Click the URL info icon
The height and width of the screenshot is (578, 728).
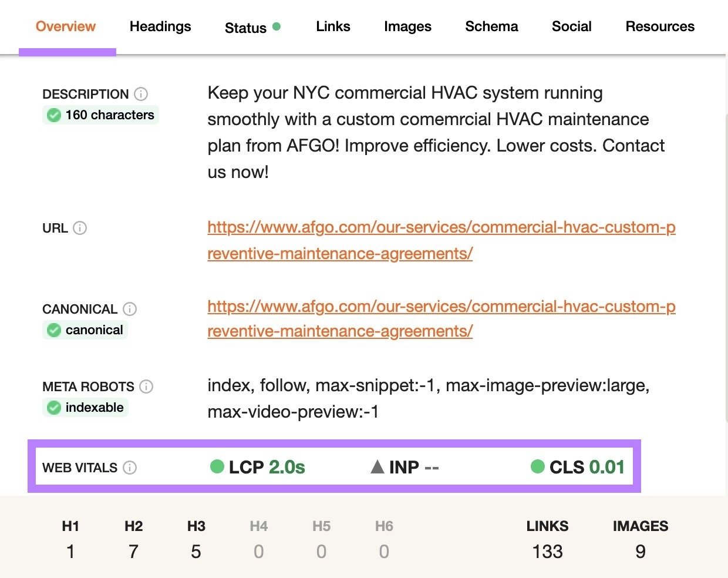(x=80, y=228)
